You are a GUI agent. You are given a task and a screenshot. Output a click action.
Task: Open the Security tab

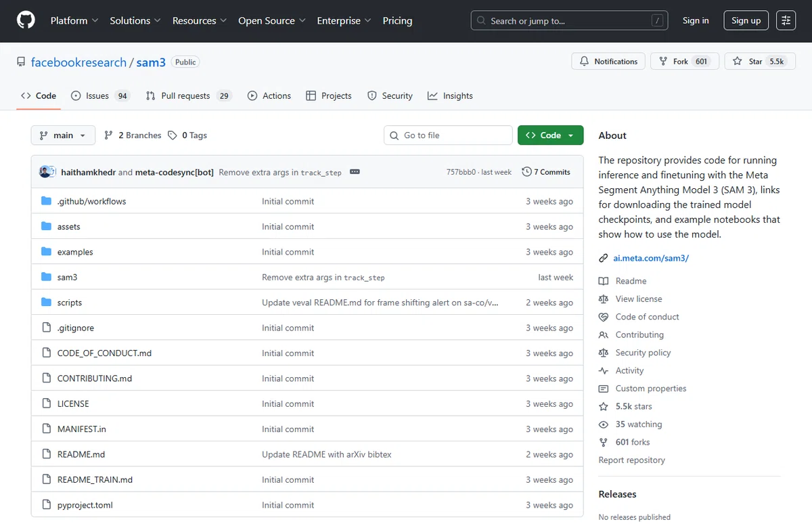[390, 96]
